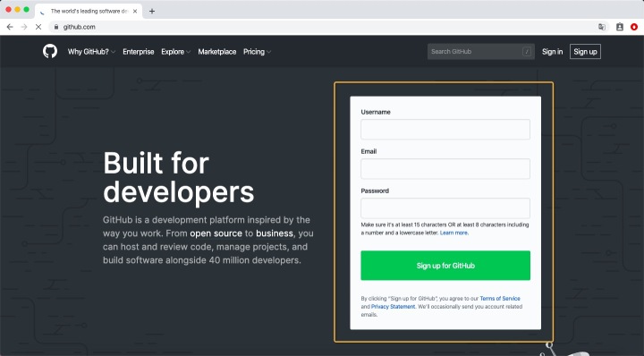
Task: Click the lock icon beside github.com
Action: pyautogui.click(x=56, y=27)
